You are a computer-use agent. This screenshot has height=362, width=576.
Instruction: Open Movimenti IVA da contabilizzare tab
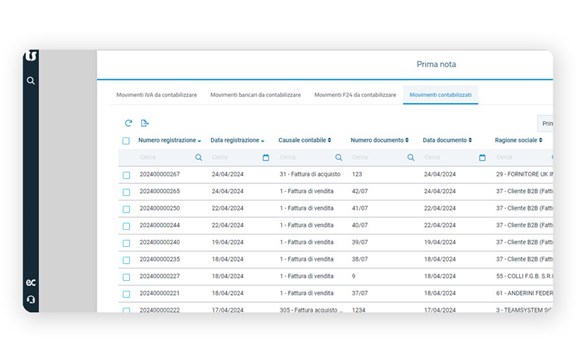156,95
